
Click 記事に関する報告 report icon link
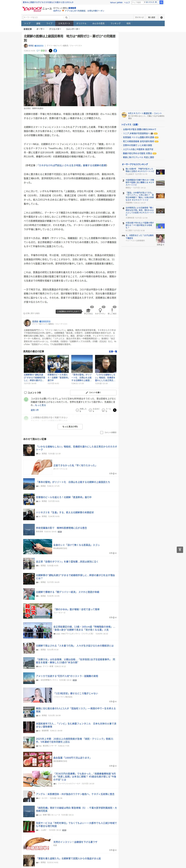click(31, 313)
